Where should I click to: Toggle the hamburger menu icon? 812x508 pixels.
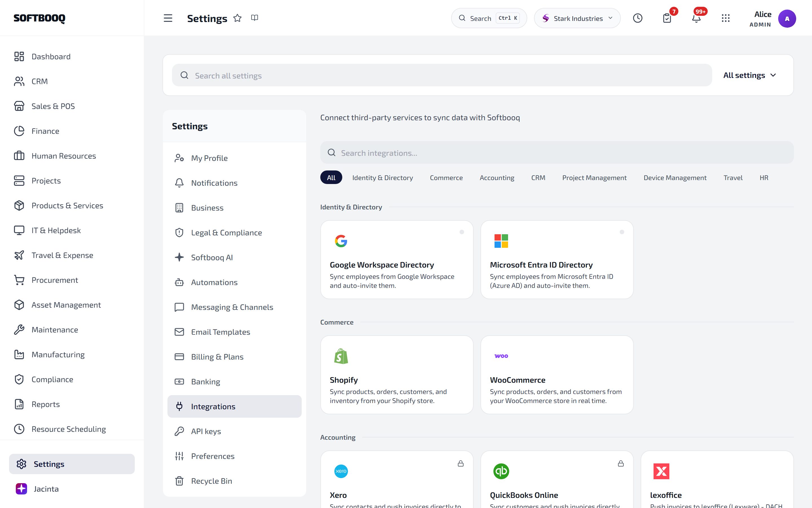[168, 18]
